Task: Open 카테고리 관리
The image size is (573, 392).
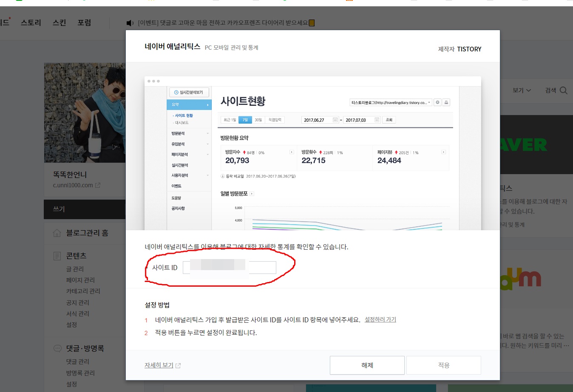Action: (x=83, y=291)
